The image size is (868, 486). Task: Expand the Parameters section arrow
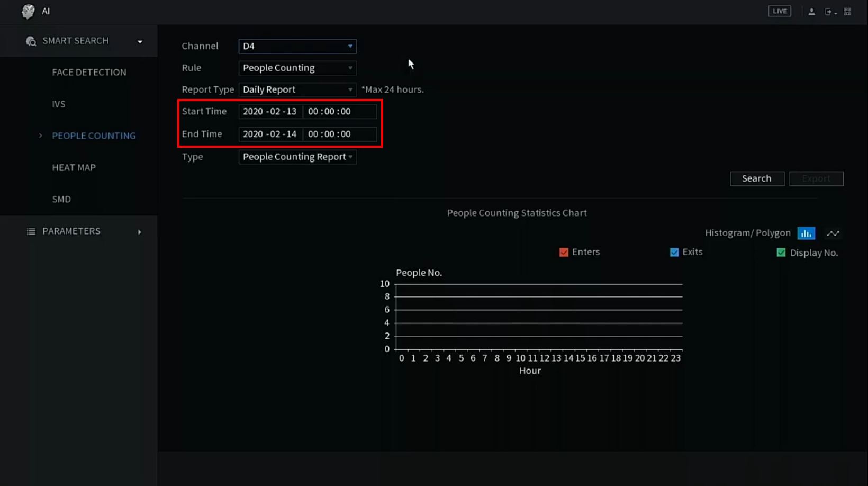(x=140, y=232)
